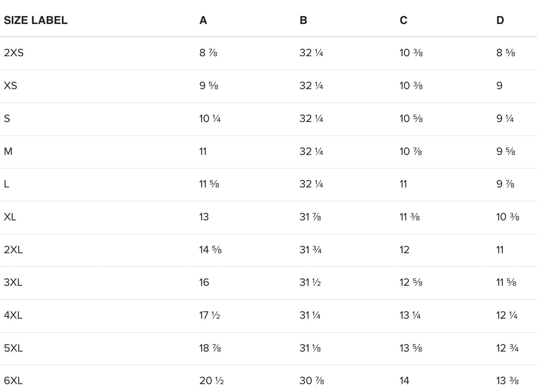
Task: Select the 2XS size label
Action: click(14, 53)
